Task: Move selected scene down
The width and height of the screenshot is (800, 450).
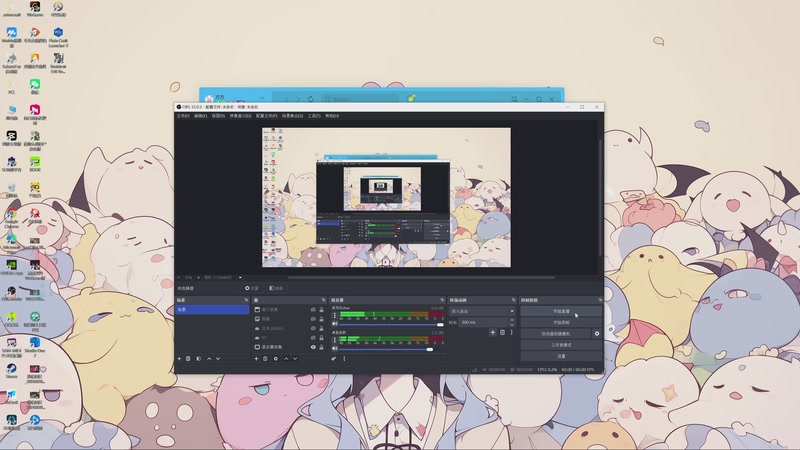Action: point(218,359)
